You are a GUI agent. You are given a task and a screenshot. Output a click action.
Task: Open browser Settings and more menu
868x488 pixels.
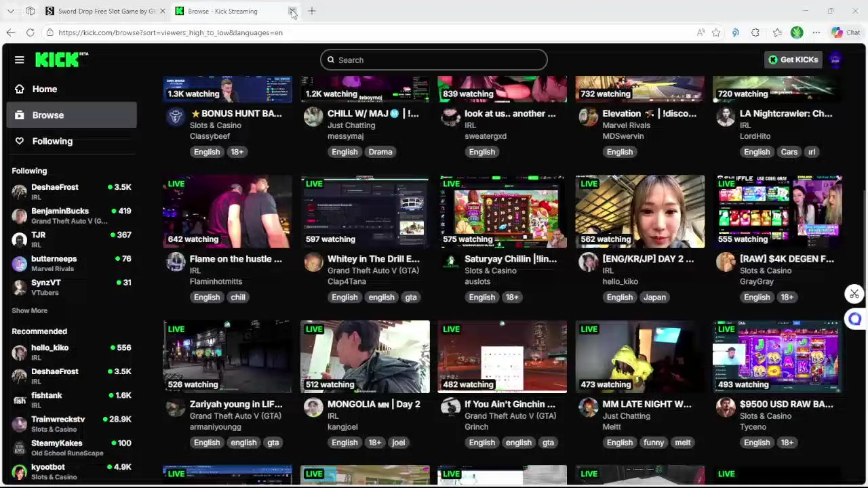pos(816,33)
